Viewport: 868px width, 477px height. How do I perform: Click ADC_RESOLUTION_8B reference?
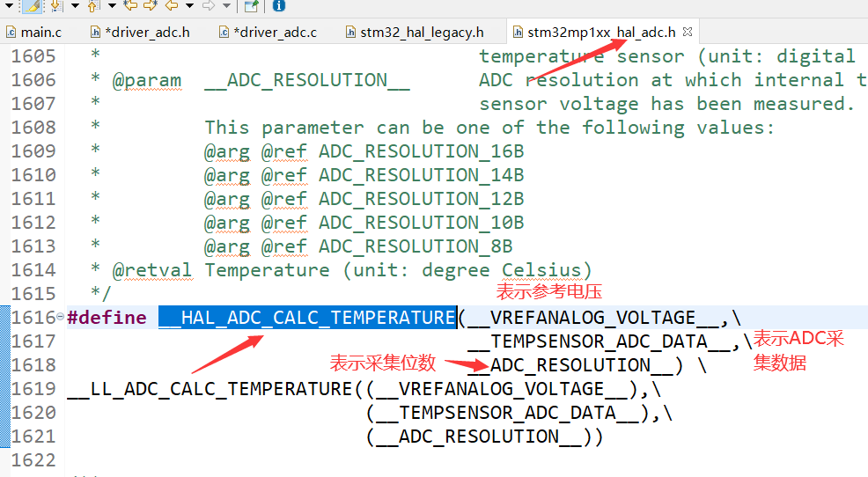[x=416, y=246]
